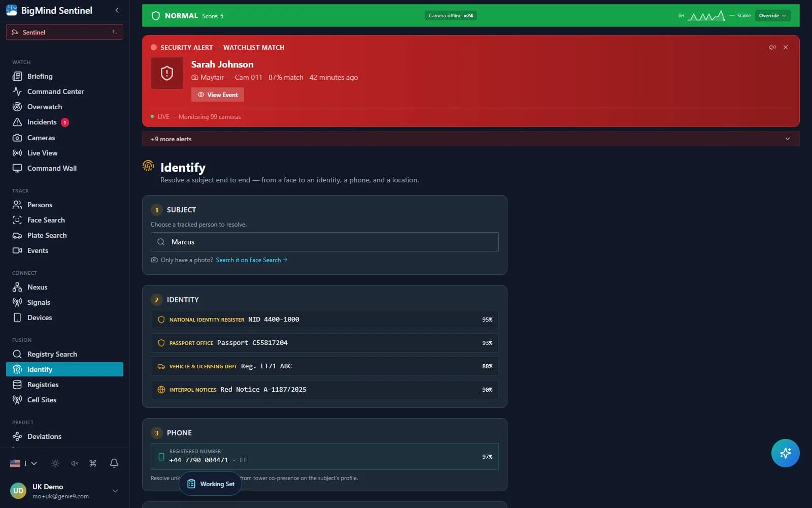Click the subject search field
The image size is (812, 508).
[325, 242]
